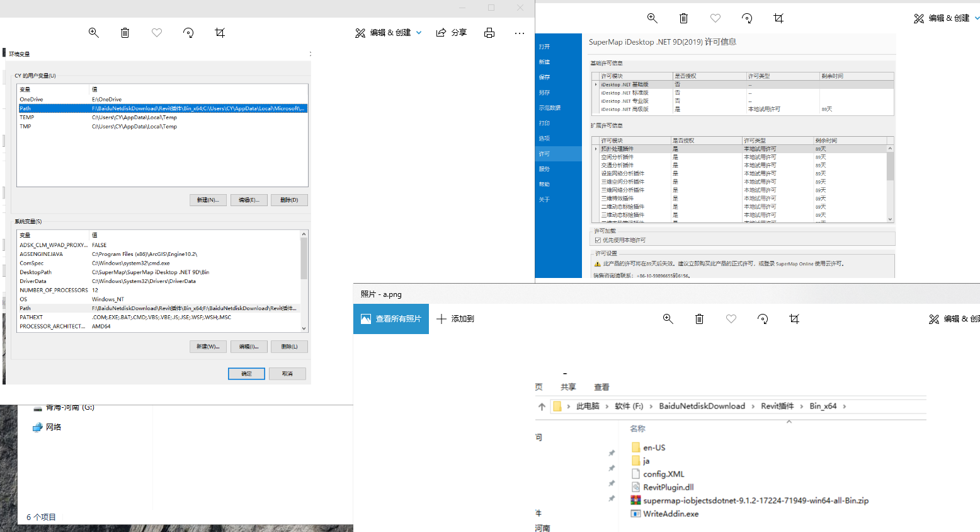Click user variables 删除(D) button
Image resolution: width=980 pixels, height=532 pixels.
(289, 200)
